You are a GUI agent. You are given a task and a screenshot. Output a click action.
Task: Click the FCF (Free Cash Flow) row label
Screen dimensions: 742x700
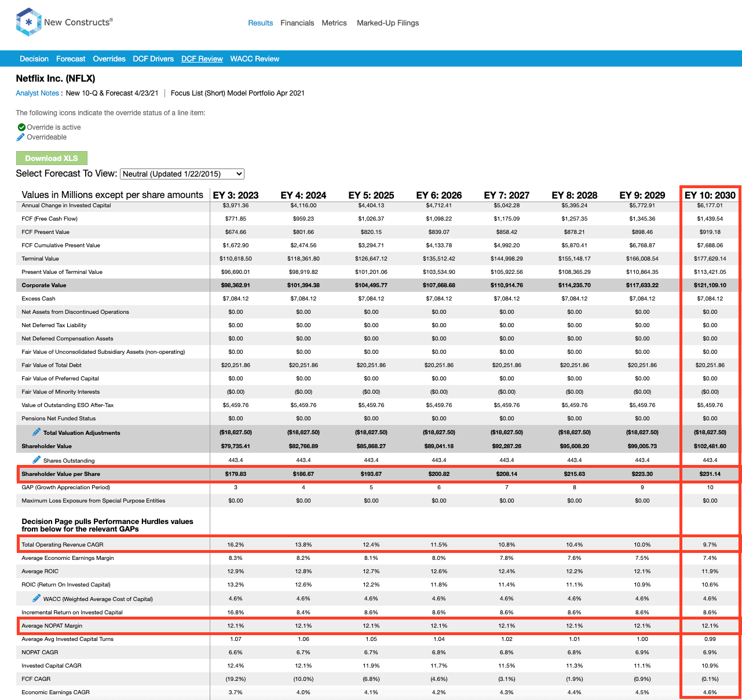[49, 219]
